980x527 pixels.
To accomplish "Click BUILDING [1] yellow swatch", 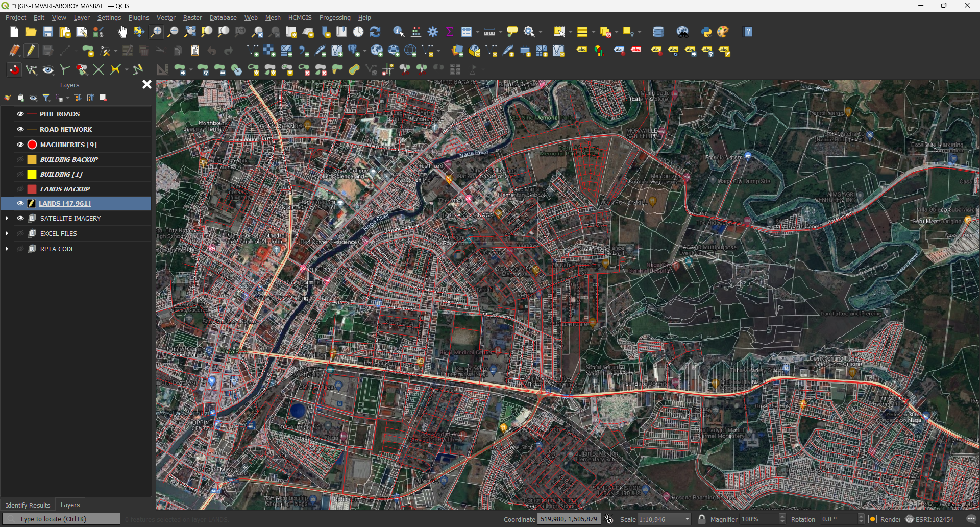I will pyautogui.click(x=32, y=174).
